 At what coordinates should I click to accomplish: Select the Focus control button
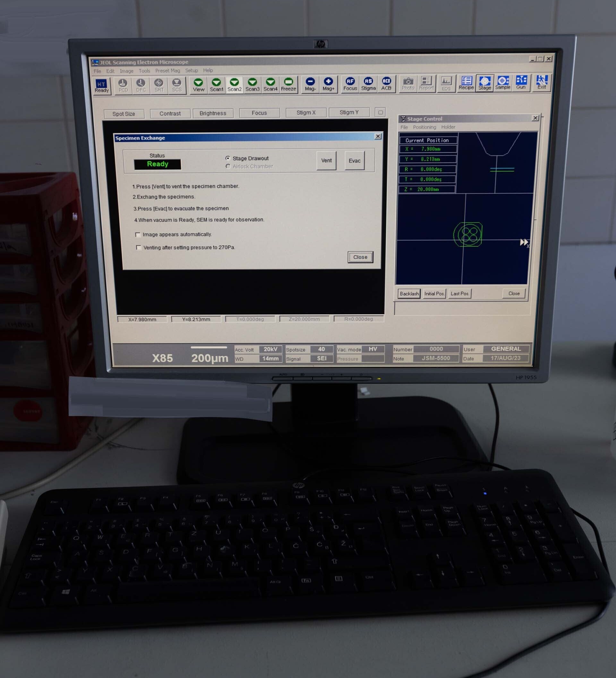pyautogui.click(x=259, y=113)
